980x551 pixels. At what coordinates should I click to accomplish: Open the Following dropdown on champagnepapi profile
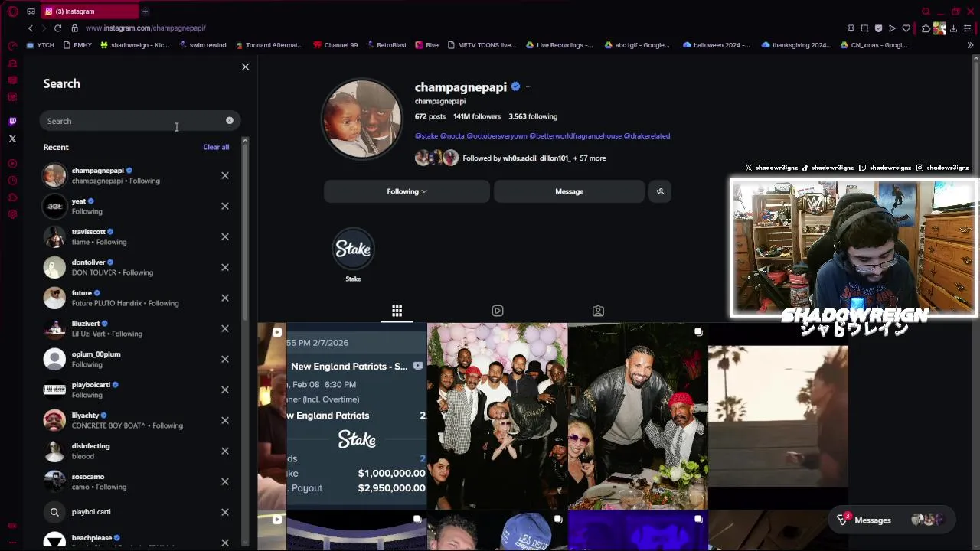(x=407, y=191)
